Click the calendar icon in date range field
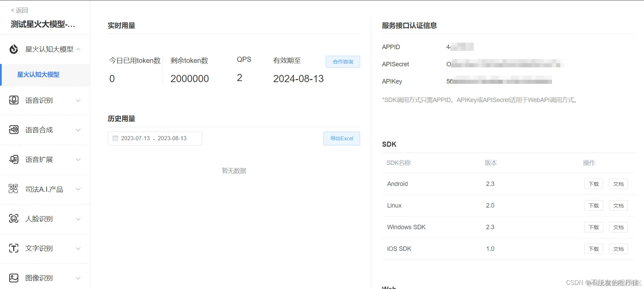This screenshot has width=644, height=289. point(115,138)
